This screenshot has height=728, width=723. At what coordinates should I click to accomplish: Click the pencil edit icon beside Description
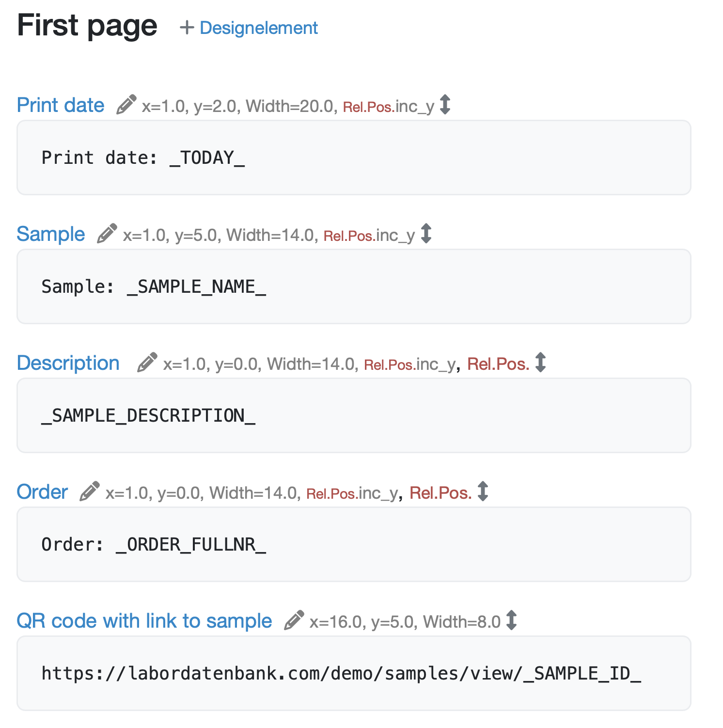coord(147,363)
